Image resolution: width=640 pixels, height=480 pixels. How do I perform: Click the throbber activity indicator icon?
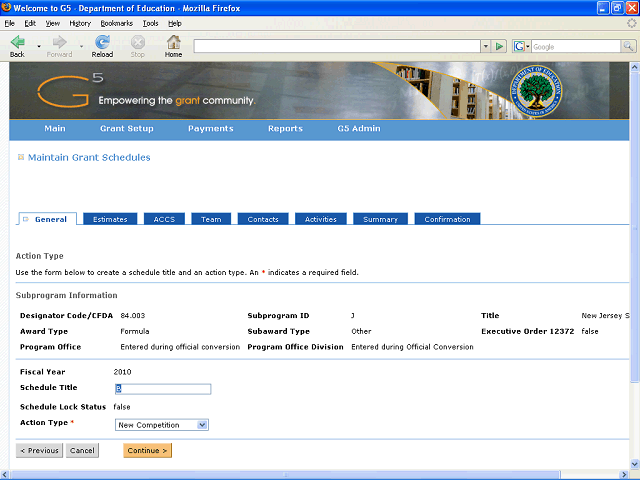pos(631,23)
